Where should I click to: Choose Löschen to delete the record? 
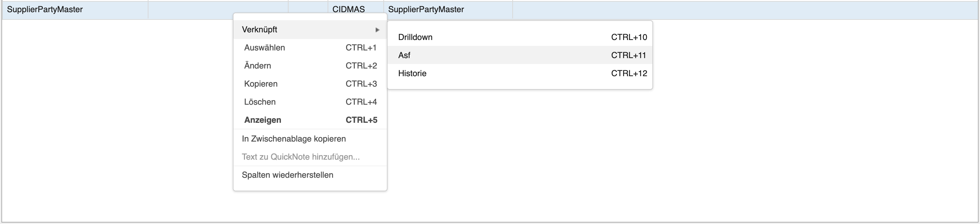click(x=260, y=102)
